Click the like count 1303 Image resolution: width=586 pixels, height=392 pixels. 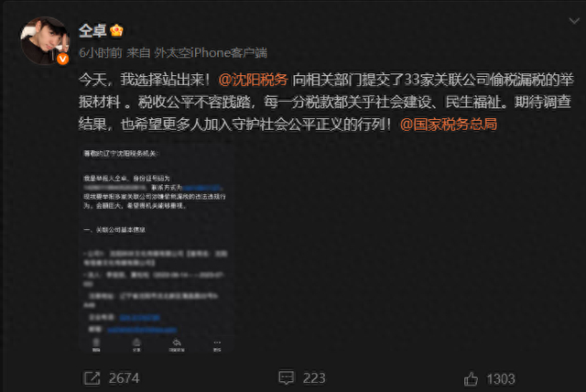(501, 379)
